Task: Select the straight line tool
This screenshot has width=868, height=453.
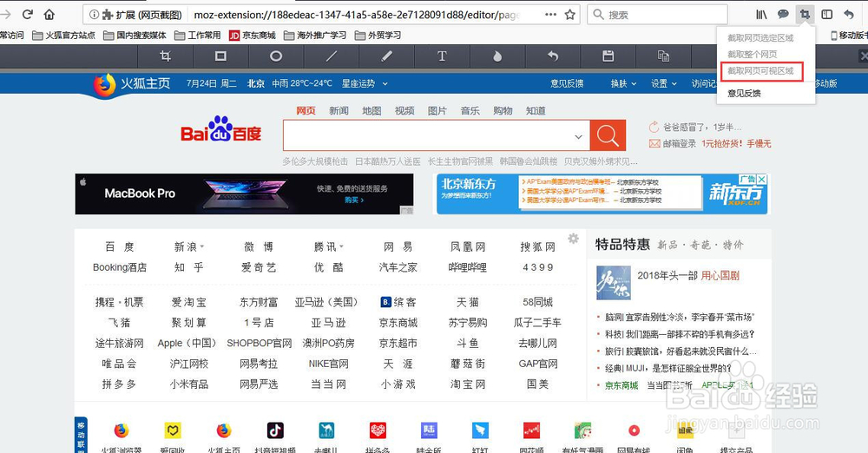Action: tap(331, 56)
